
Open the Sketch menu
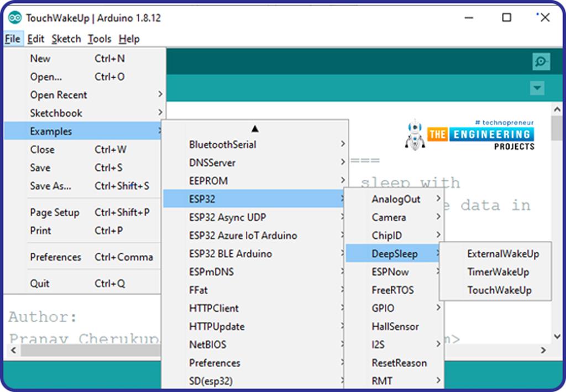click(66, 39)
